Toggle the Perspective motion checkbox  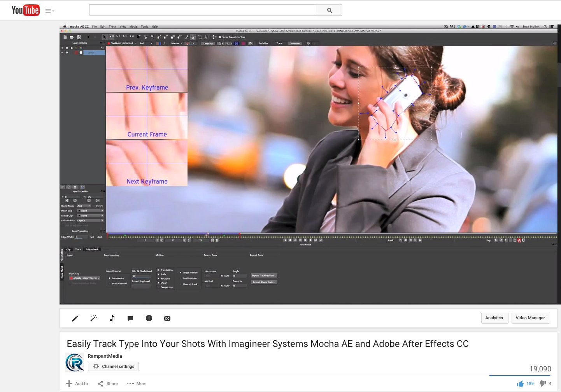click(165, 287)
